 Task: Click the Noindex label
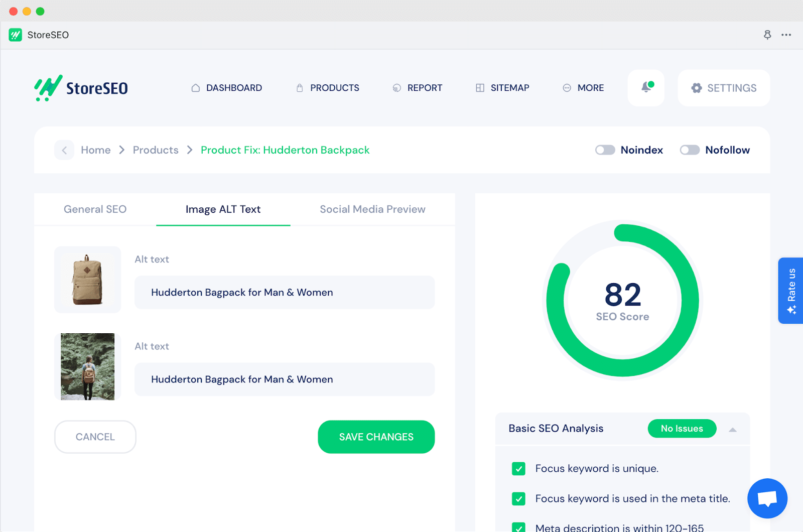coord(642,150)
